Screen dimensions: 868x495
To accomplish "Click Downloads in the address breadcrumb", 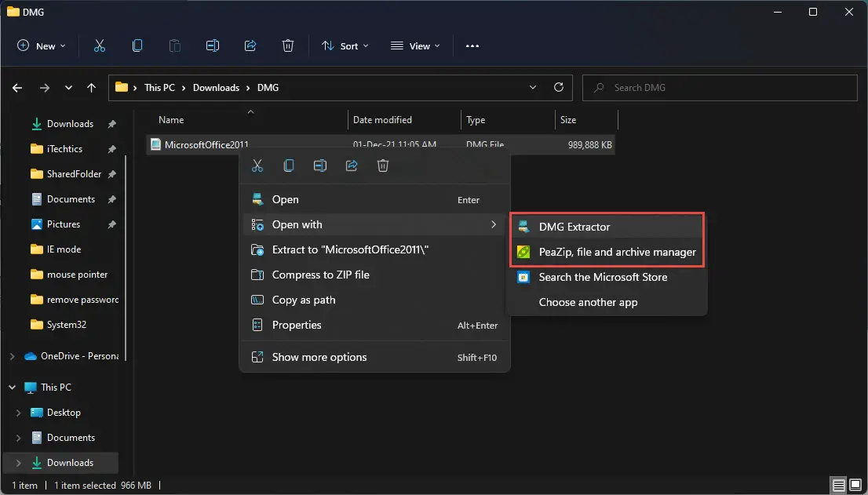I will point(216,87).
